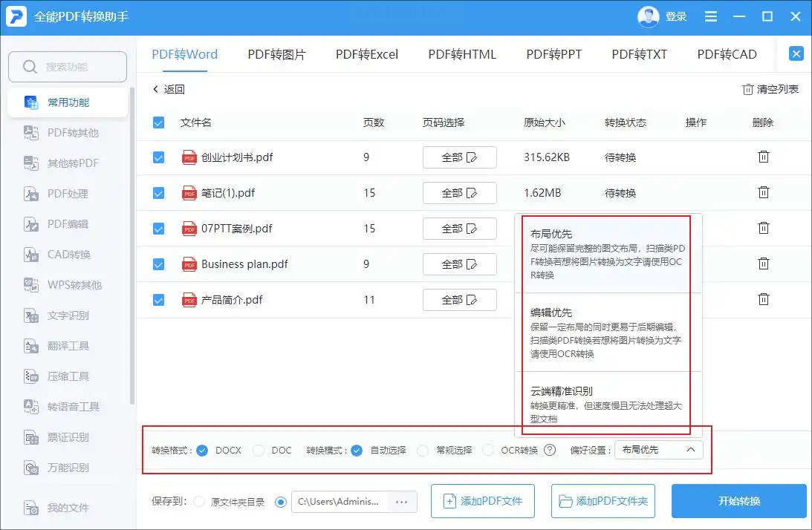This screenshot has width=812, height=530.
Task: Select 原文件夹目录 save location
Action: pos(199,502)
